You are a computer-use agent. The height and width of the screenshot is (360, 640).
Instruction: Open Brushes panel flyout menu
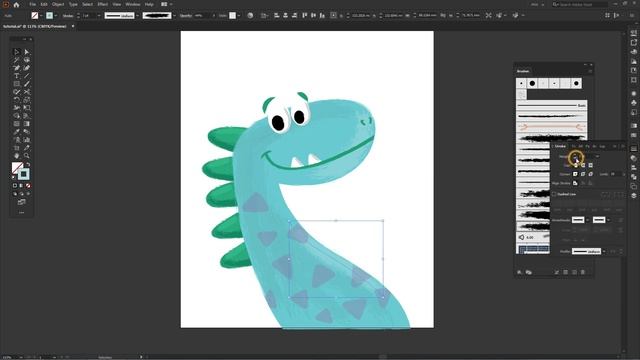click(590, 71)
